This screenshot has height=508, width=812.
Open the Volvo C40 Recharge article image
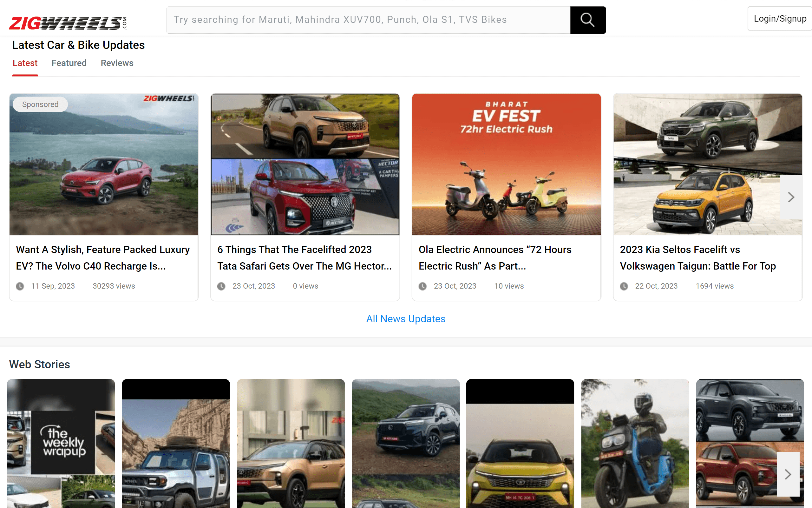tap(104, 164)
